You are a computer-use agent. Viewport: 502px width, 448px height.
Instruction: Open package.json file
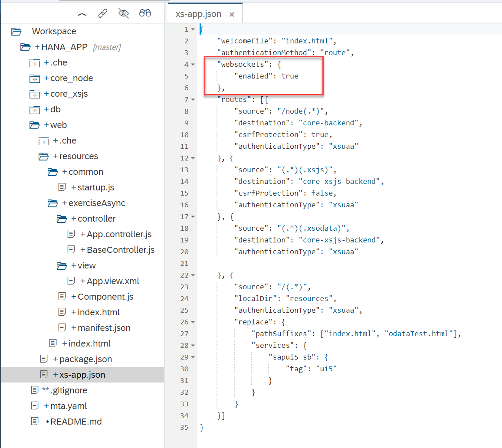pos(86,359)
